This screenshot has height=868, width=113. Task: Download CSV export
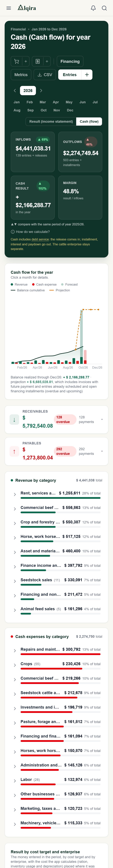(45, 75)
